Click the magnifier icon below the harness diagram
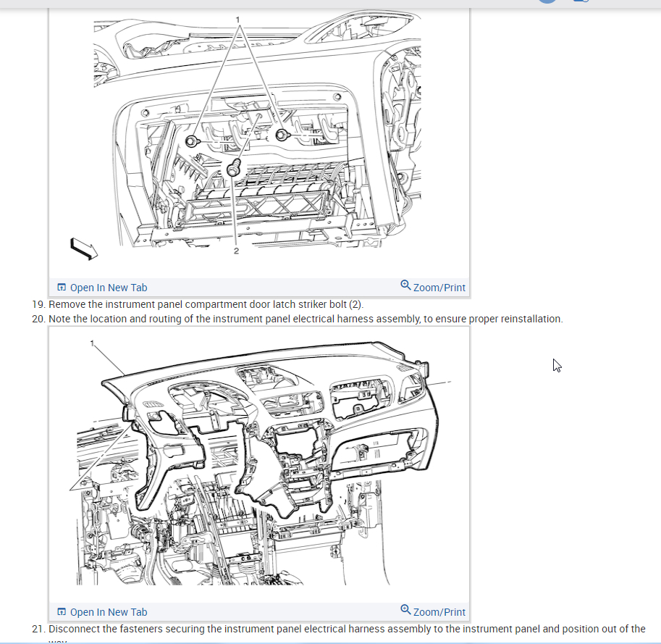This screenshot has height=644, width=661. pyautogui.click(x=405, y=609)
